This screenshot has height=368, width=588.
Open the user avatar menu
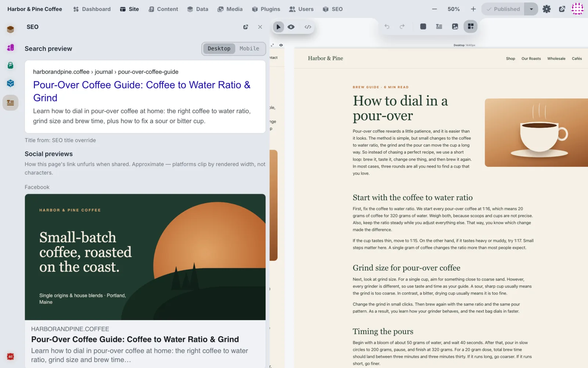pyautogui.click(x=578, y=9)
